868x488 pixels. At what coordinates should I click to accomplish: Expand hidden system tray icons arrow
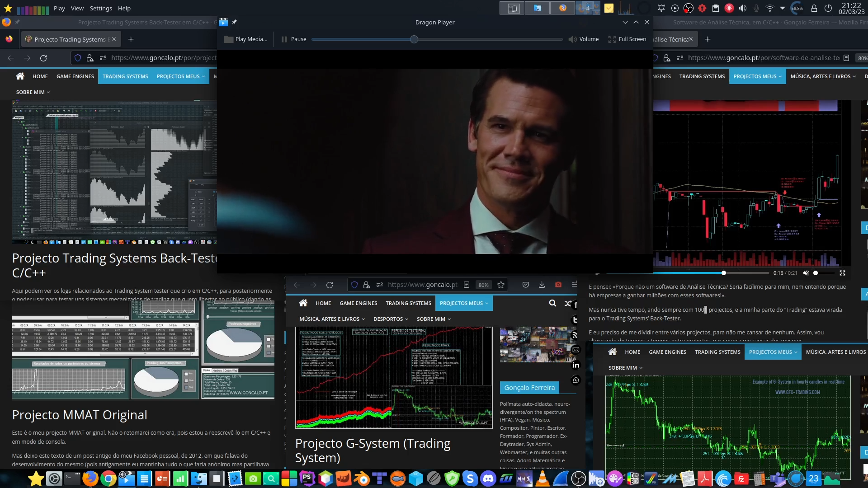[x=783, y=8]
